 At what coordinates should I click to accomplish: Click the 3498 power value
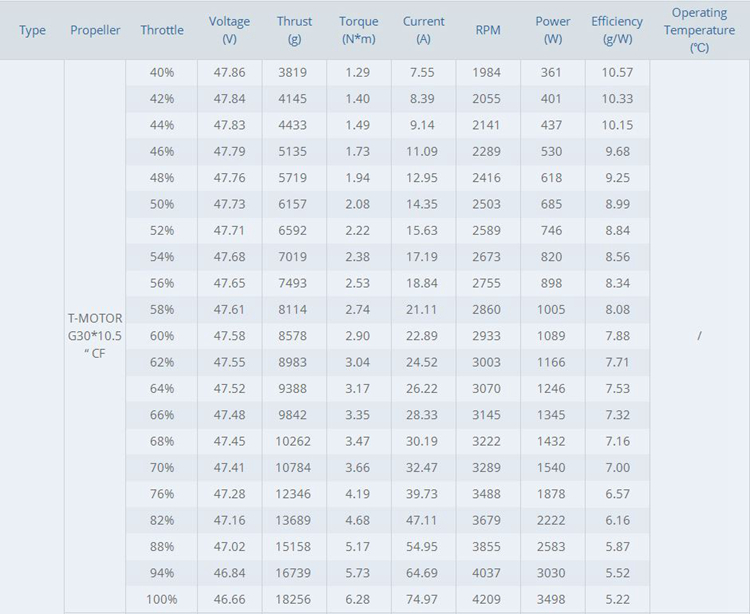(x=553, y=599)
